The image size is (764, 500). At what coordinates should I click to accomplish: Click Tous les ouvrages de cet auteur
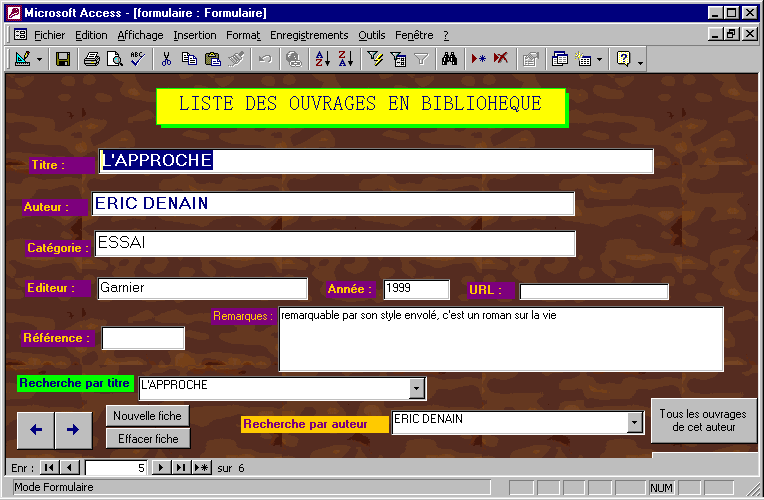702,421
